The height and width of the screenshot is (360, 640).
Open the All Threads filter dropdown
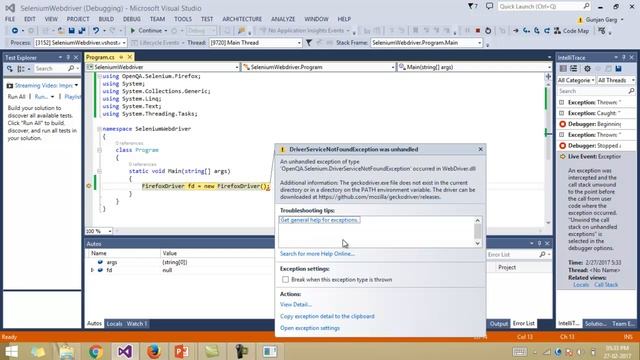tap(616, 80)
